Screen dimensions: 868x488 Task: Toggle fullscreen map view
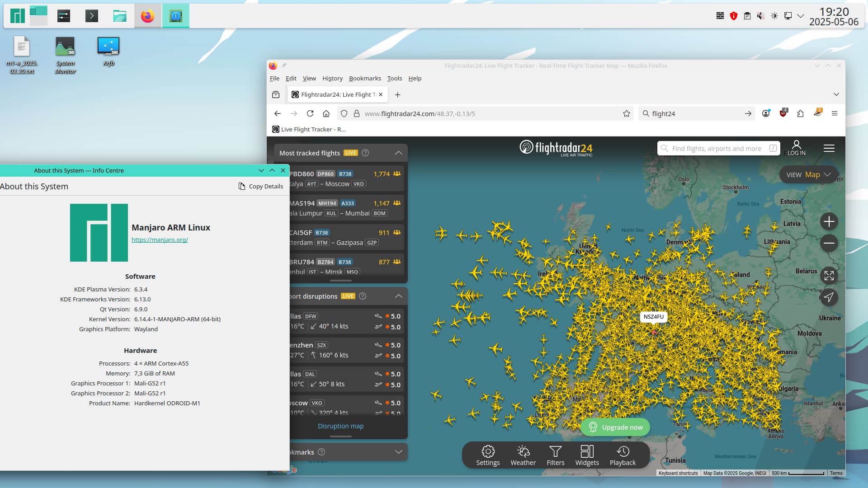829,276
